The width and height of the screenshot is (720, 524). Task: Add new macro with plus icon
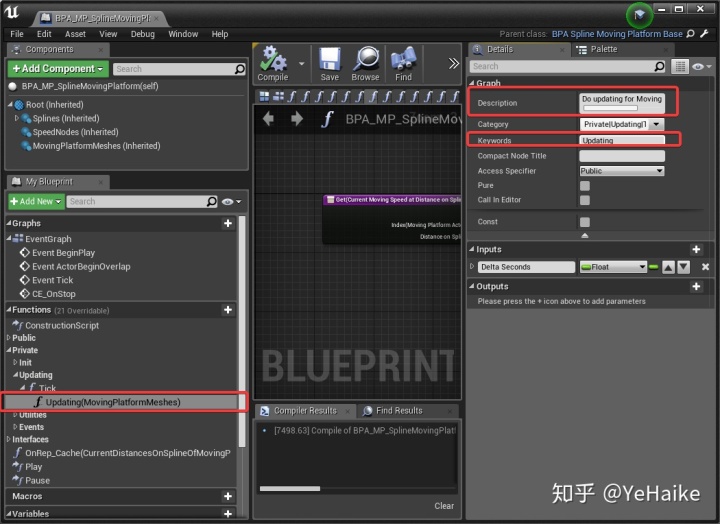228,496
